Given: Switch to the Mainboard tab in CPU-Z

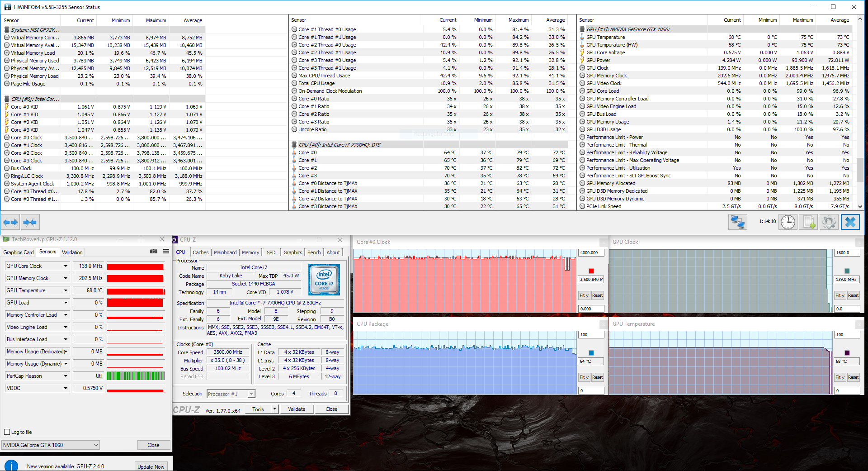Looking at the screenshot, I should tap(225, 252).
